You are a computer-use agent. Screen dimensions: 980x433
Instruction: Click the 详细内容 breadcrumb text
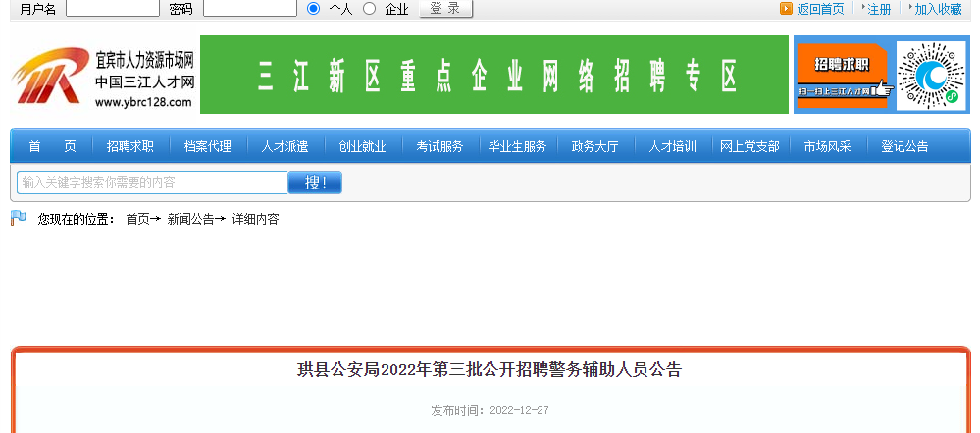[x=256, y=219]
